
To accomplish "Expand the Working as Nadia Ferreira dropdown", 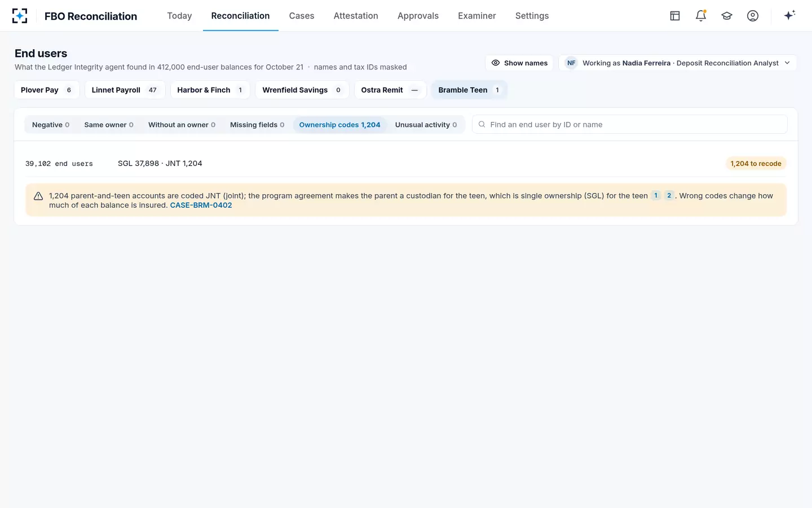I will (x=678, y=63).
